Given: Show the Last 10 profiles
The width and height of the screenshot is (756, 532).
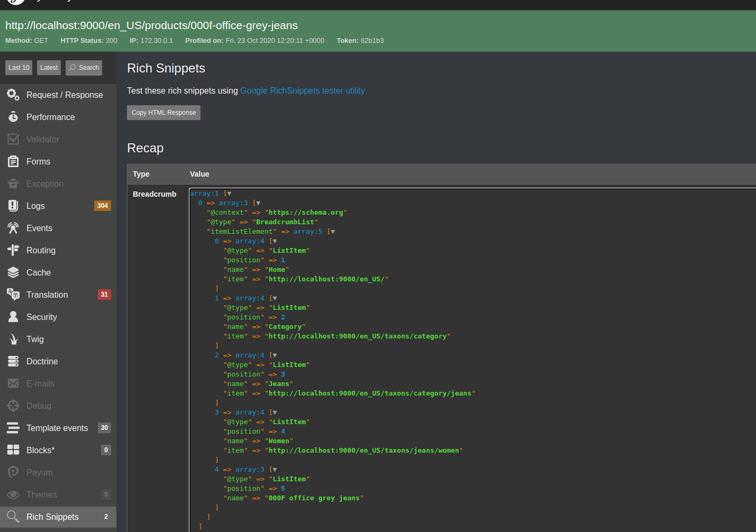Looking at the screenshot, I should point(19,68).
